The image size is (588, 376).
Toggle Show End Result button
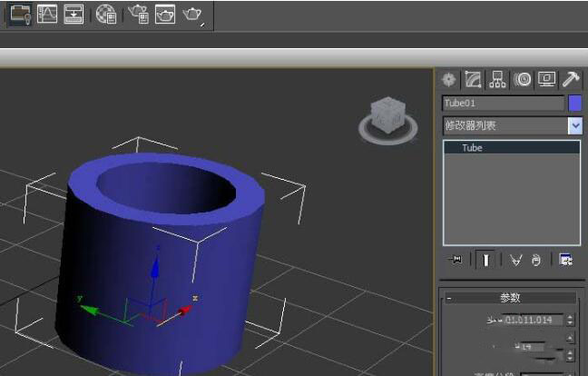(486, 261)
